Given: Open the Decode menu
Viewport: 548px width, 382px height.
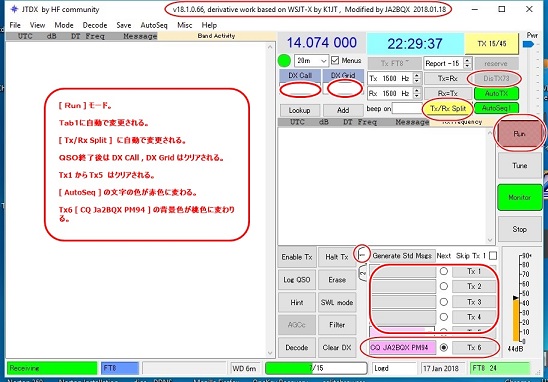Looking at the screenshot, I should (x=95, y=25).
